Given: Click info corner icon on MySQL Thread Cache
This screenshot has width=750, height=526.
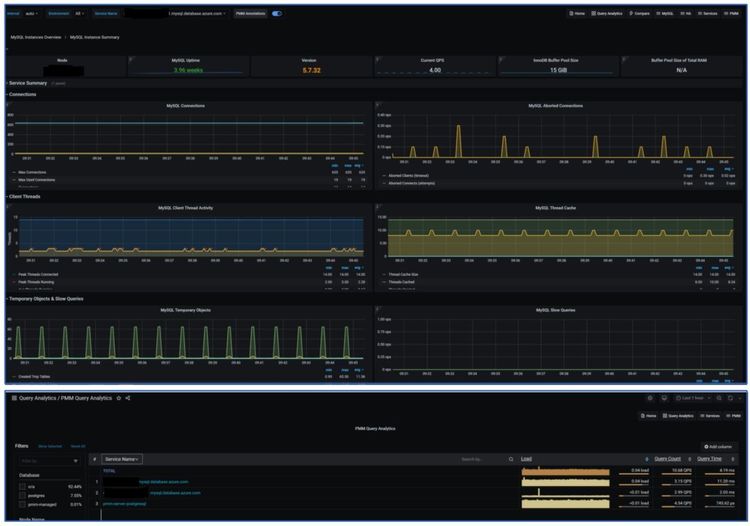Looking at the screenshot, I should coord(378,207).
